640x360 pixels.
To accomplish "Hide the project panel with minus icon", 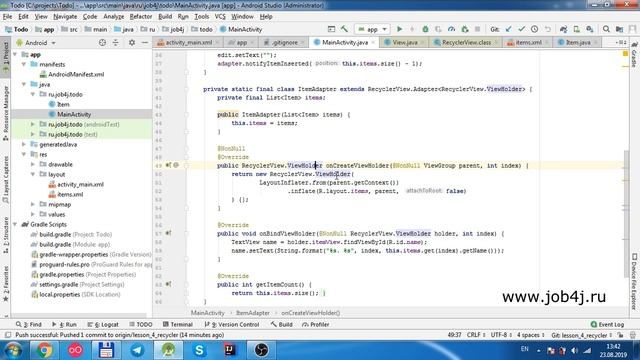I will pyautogui.click(x=145, y=42).
